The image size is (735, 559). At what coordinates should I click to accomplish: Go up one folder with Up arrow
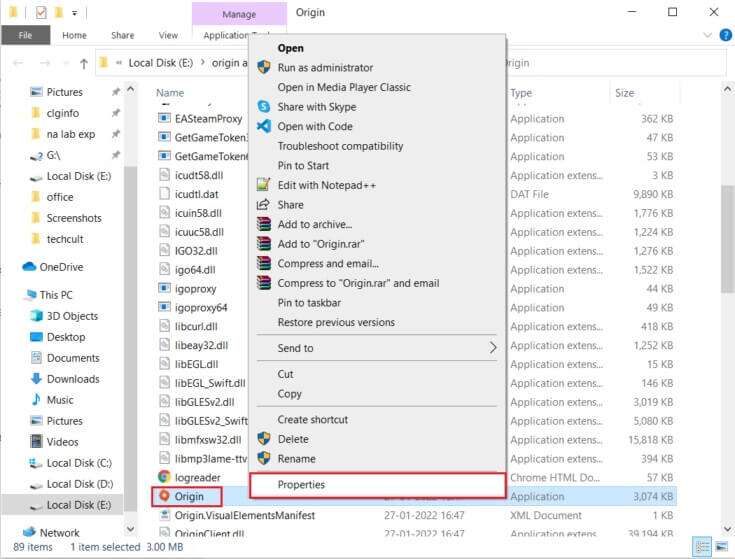[x=84, y=63]
